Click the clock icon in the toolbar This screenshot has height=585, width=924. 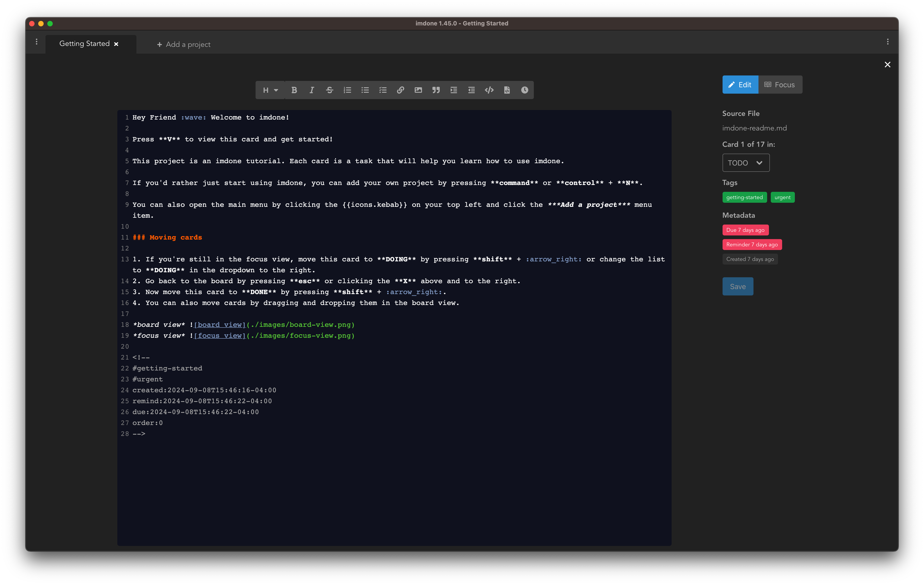coord(525,90)
